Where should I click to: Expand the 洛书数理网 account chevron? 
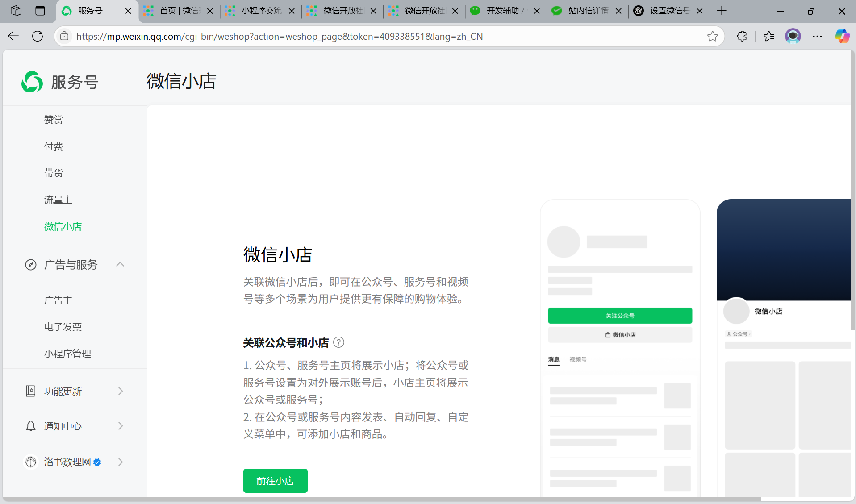coord(120,462)
